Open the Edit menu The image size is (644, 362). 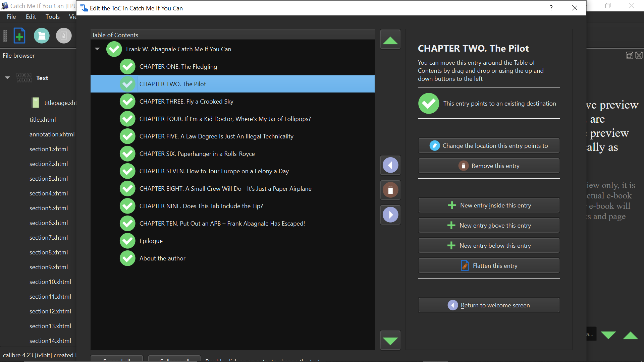coord(31,17)
